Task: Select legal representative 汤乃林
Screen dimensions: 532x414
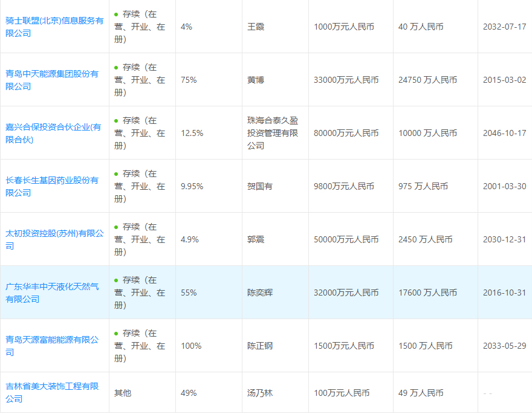Action: (260, 393)
